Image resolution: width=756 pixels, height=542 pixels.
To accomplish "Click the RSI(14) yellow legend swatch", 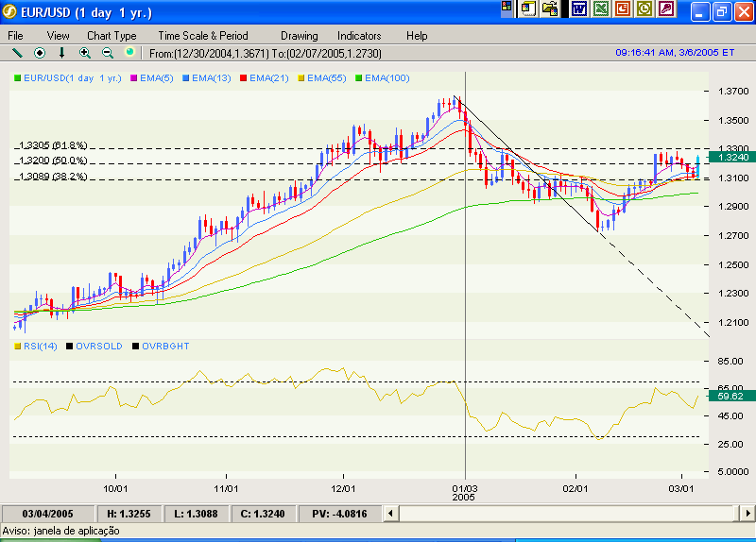I will click(x=18, y=347).
